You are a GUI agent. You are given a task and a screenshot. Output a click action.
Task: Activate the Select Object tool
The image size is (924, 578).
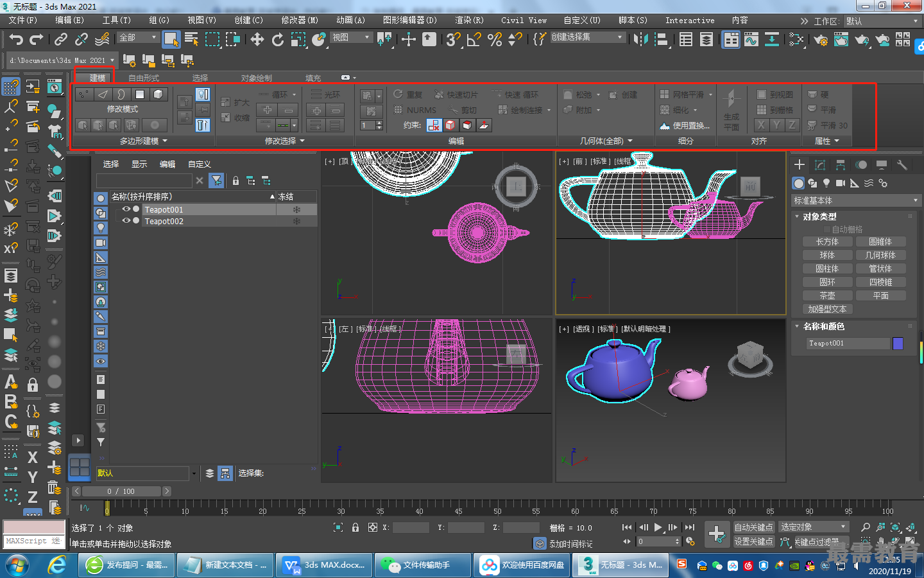pos(171,40)
